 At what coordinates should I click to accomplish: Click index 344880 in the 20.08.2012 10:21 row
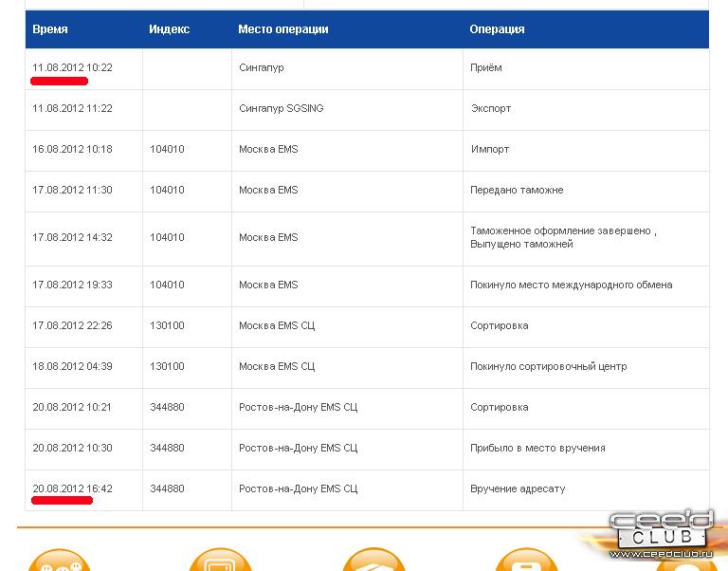pos(167,408)
